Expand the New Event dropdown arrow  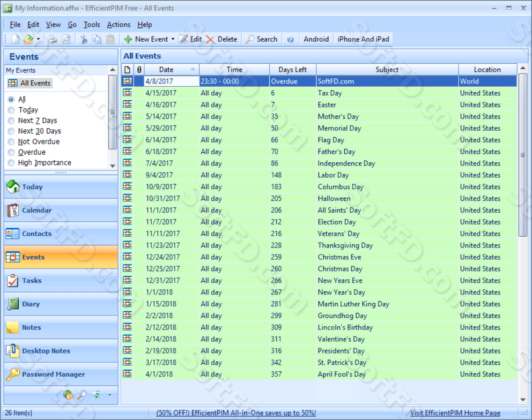pos(173,39)
